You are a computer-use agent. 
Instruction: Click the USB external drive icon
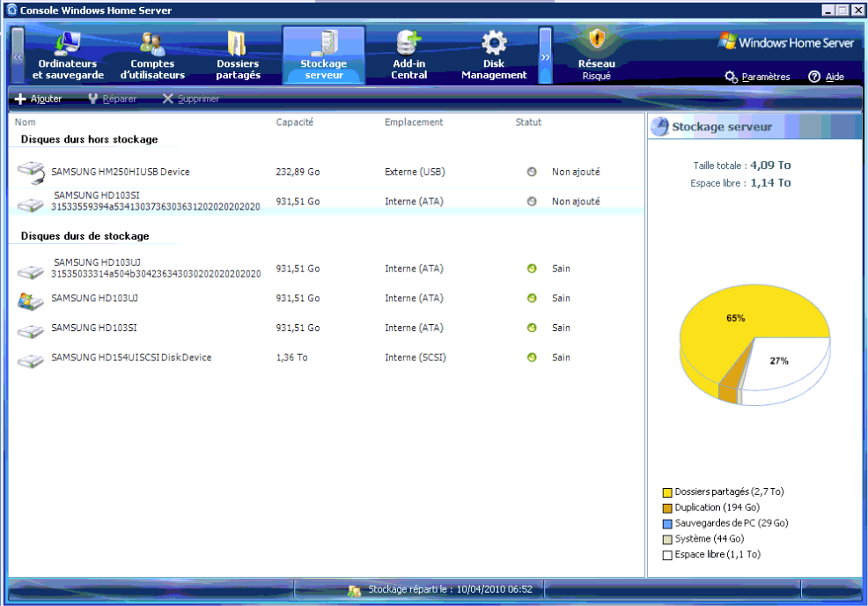[x=31, y=173]
